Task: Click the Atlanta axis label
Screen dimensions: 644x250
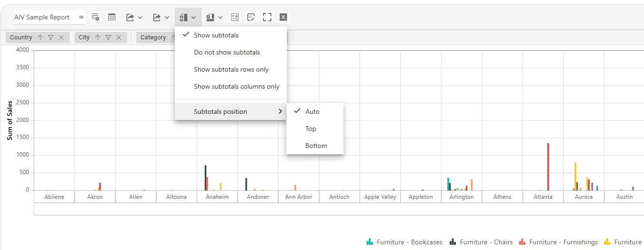Action: (x=543, y=197)
